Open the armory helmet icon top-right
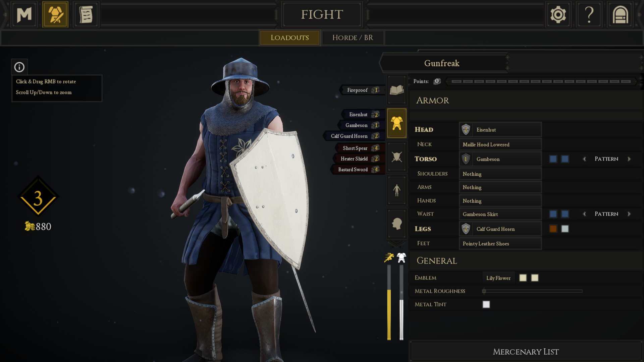 coord(620,14)
